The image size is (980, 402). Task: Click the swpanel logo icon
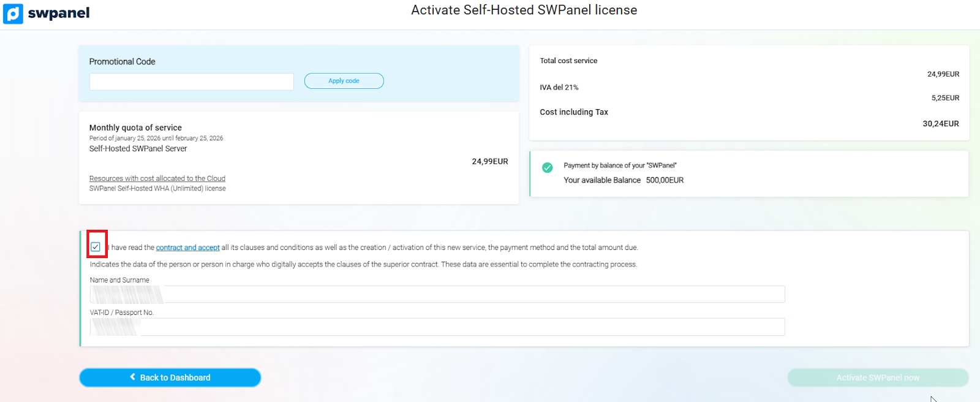pos(13,13)
